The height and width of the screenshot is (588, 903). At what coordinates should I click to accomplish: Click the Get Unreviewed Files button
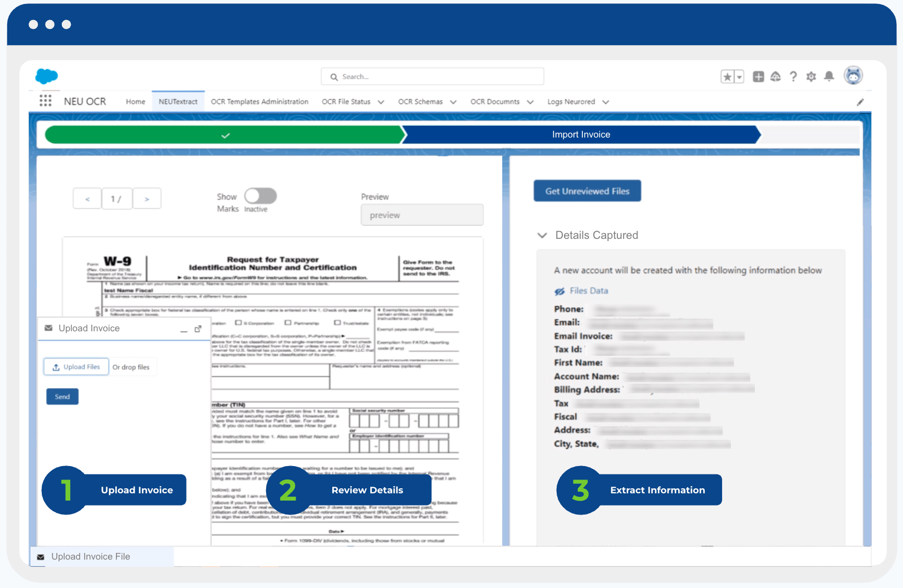point(587,191)
